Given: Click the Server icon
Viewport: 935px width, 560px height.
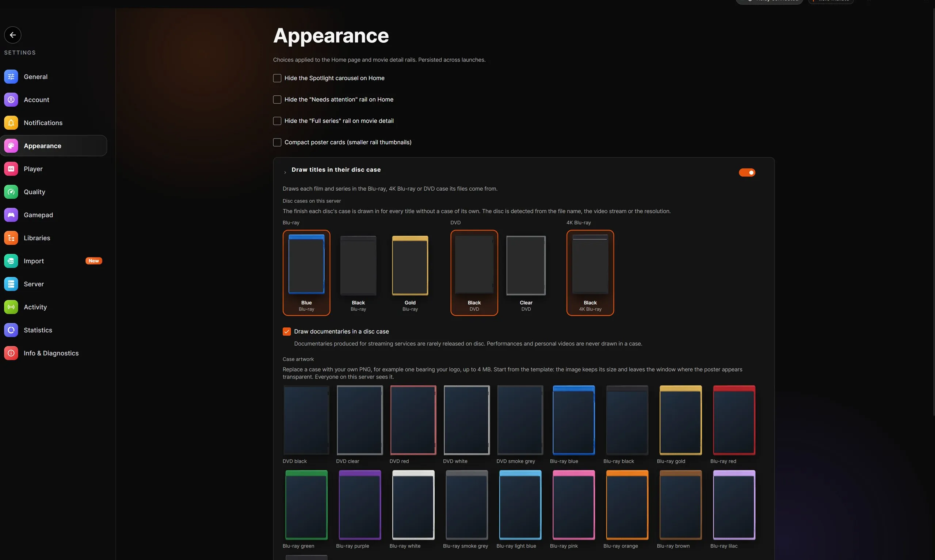Looking at the screenshot, I should (11, 284).
